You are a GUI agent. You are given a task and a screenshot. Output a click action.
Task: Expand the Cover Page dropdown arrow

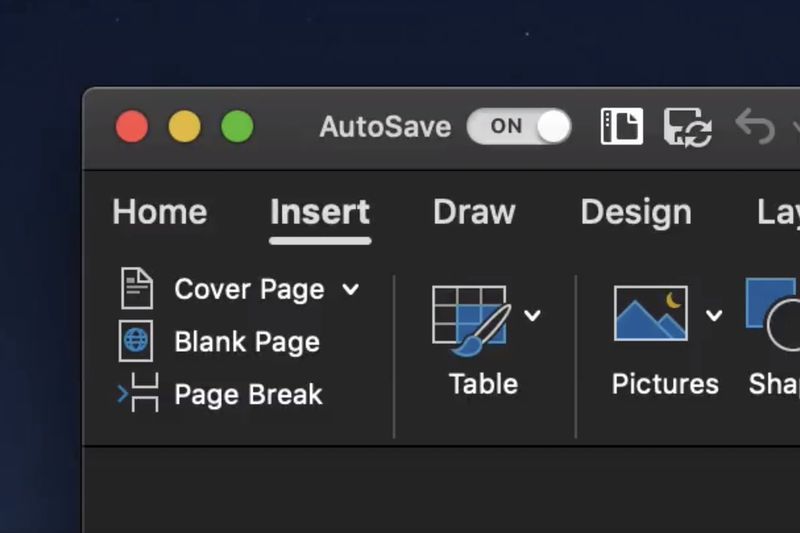350,289
